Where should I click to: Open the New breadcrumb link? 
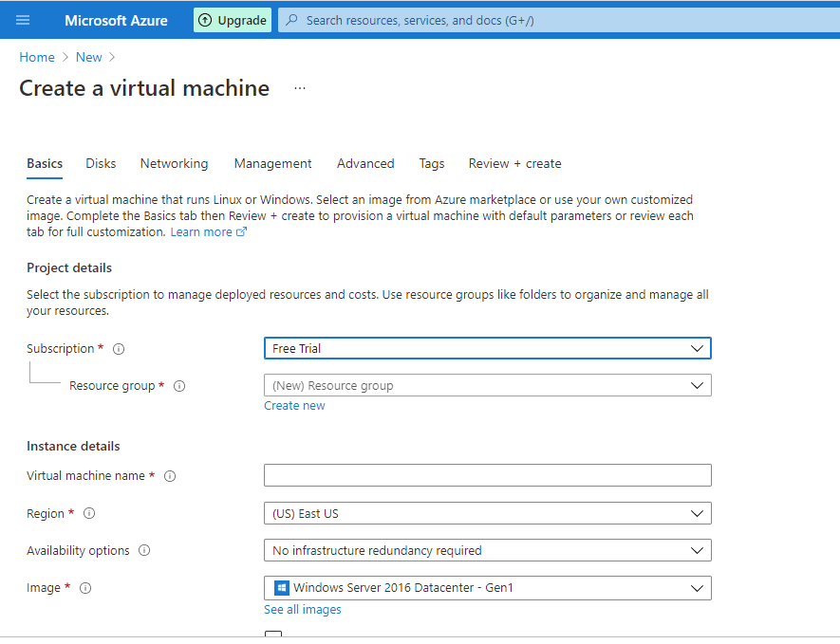point(88,57)
